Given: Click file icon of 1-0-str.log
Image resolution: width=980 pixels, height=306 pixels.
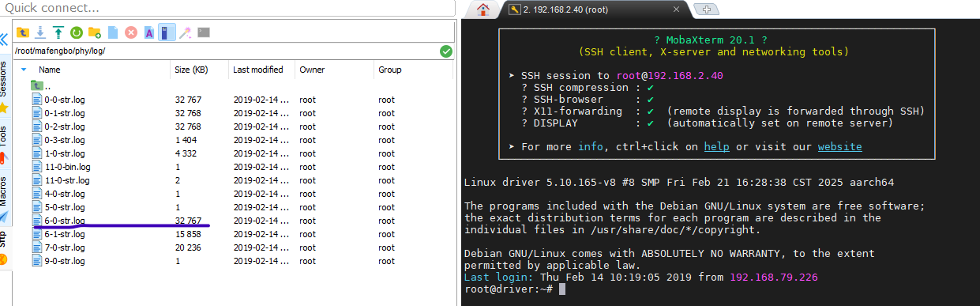Looking at the screenshot, I should click(36, 153).
